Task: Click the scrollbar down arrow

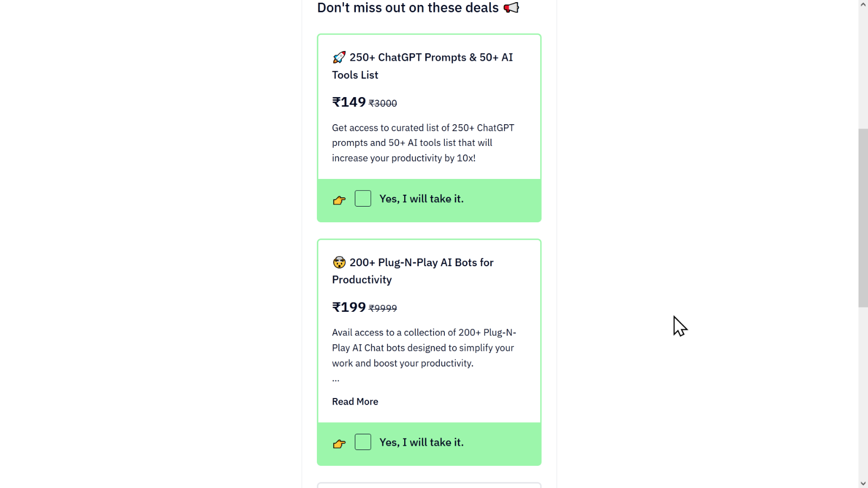Action: [x=863, y=483]
